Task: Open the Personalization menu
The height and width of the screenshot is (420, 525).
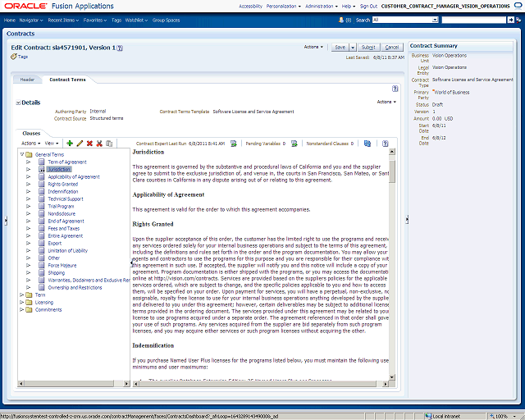Action: [284, 6]
